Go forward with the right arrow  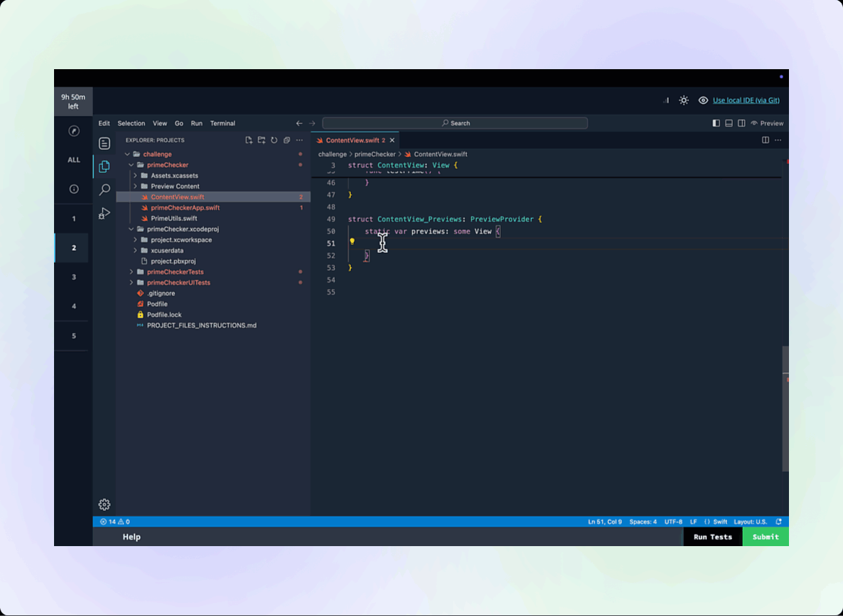312,123
